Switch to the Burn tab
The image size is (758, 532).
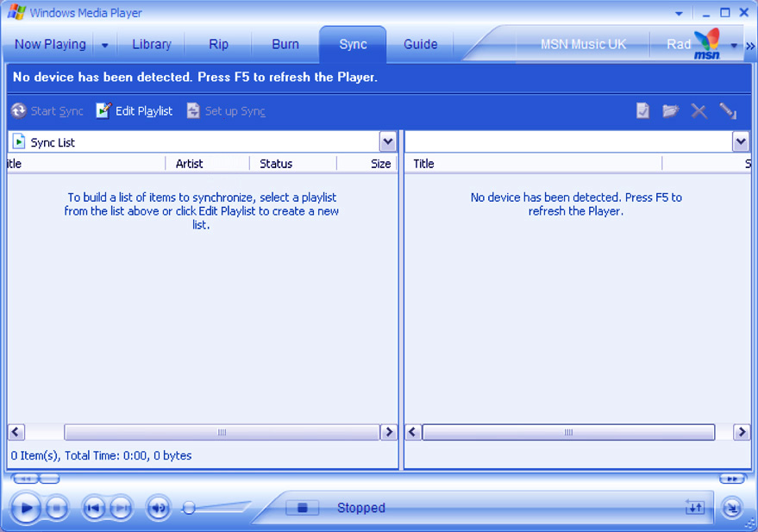coord(285,45)
